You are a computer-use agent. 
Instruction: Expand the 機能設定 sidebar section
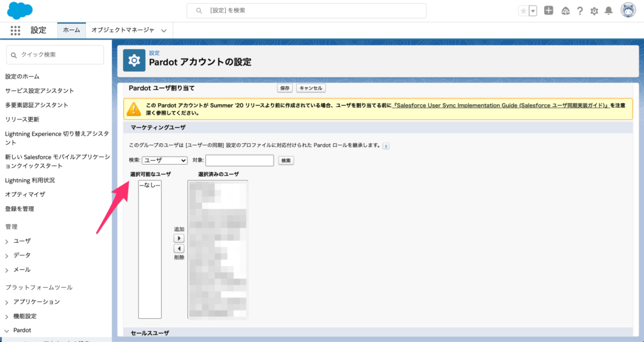click(6, 317)
